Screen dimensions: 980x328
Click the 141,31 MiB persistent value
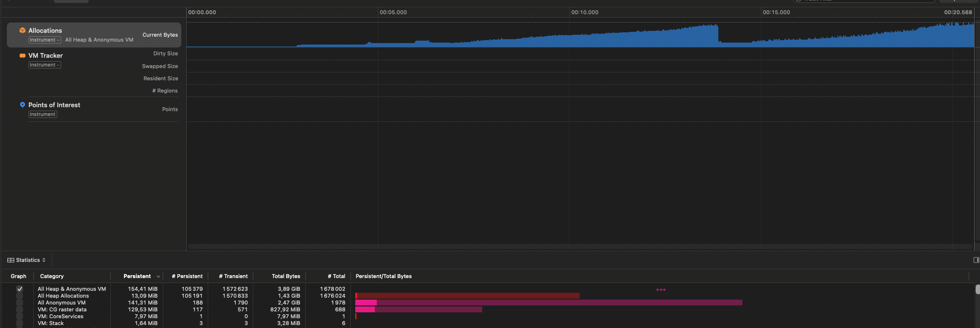[143, 303]
